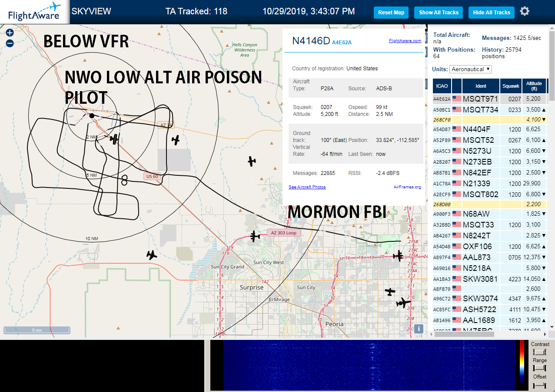Open the Units dropdown showing Aeronautical

tap(471, 69)
